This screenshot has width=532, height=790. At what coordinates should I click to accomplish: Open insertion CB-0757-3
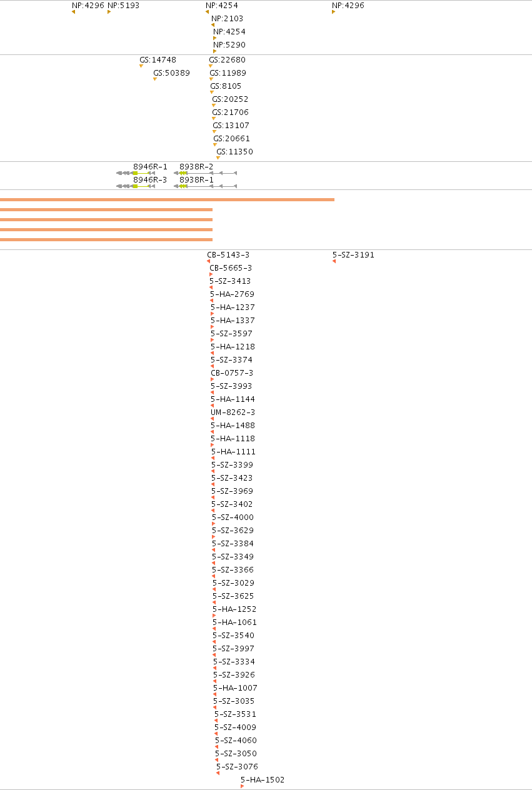point(232,373)
